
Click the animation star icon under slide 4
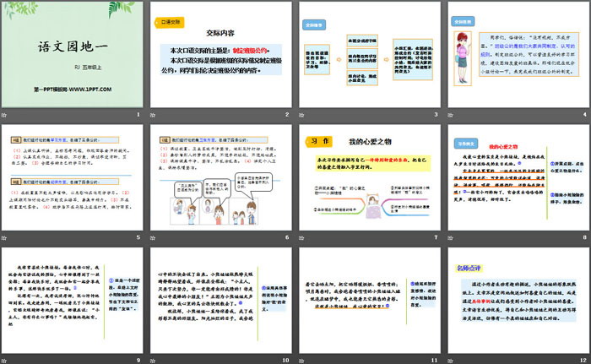coord(450,115)
